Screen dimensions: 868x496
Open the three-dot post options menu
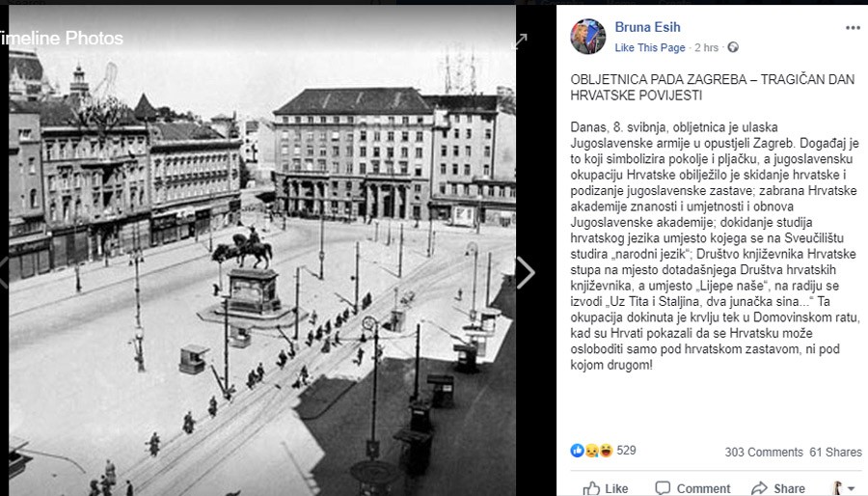click(853, 28)
